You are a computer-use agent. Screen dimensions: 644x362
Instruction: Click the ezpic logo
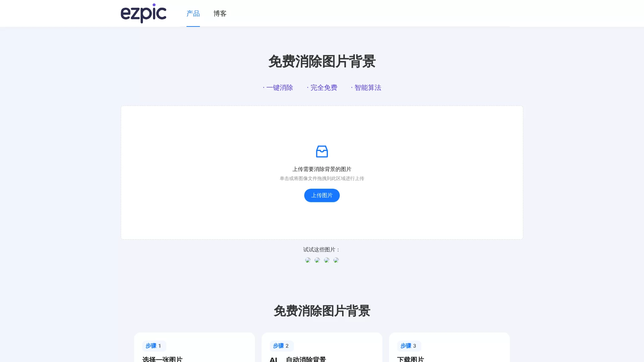point(143,14)
